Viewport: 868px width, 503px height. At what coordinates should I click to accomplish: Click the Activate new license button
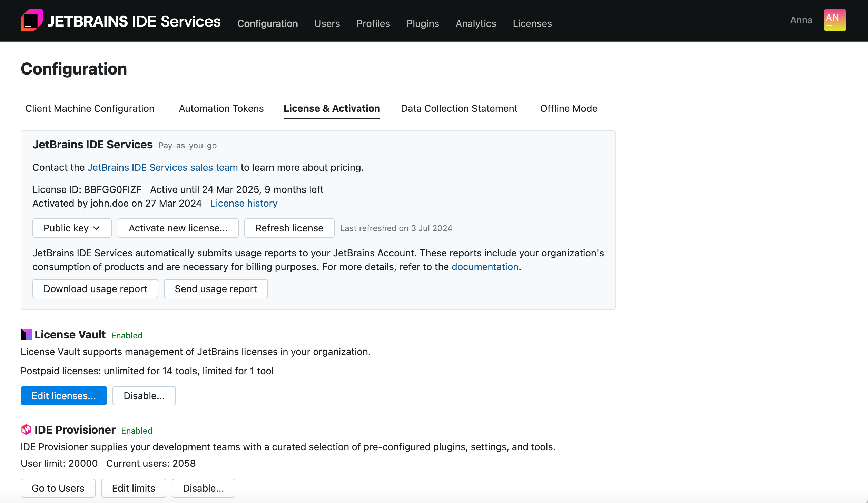(178, 228)
